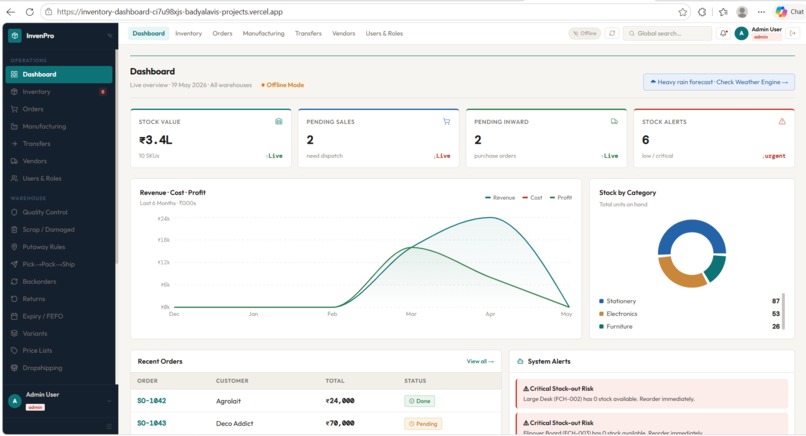
Task: Click the Putaway Rules pin icon
Action: [14, 247]
